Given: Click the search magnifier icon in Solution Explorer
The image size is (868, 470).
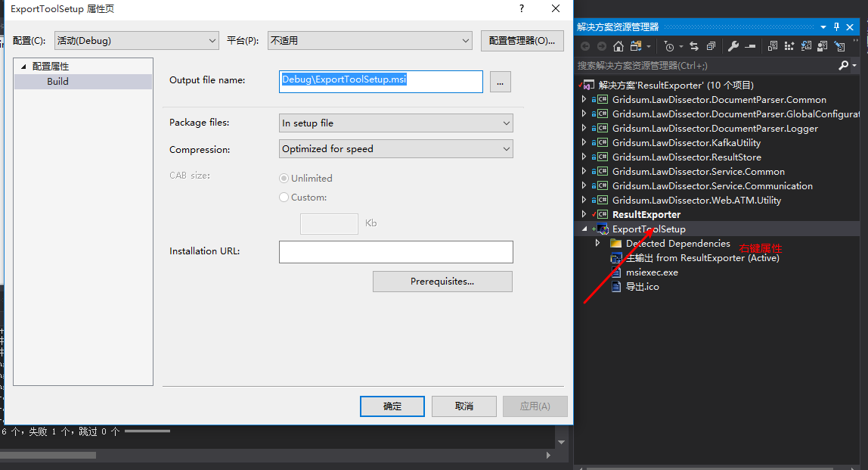Looking at the screenshot, I should click(x=845, y=66).
